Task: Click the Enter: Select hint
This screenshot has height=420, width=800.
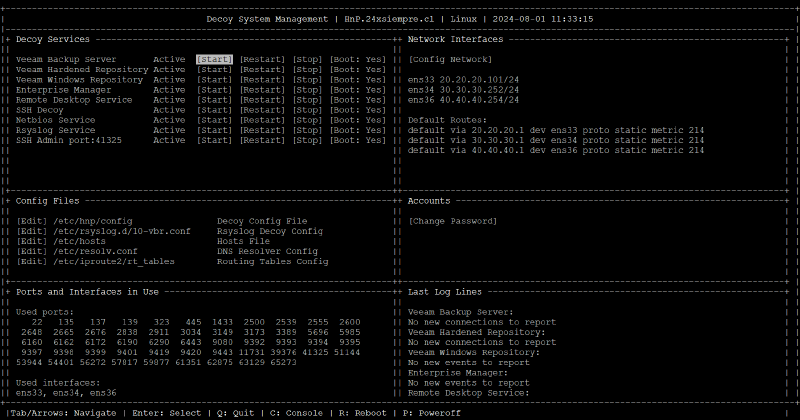Action: click(166, 413)
